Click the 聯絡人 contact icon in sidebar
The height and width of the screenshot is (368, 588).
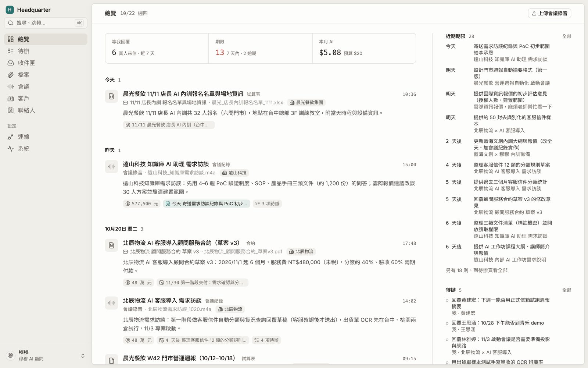[11, 110]
